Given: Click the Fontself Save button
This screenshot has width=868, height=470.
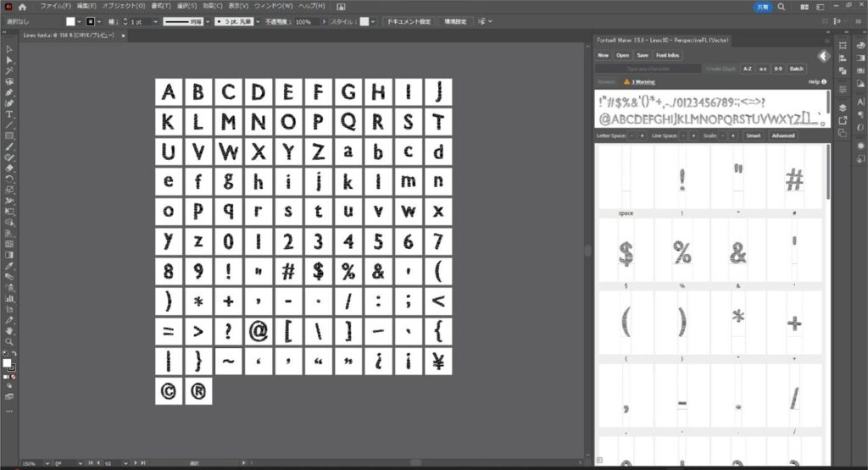Looking at the screenshot, I should click(x=643, y=55).
